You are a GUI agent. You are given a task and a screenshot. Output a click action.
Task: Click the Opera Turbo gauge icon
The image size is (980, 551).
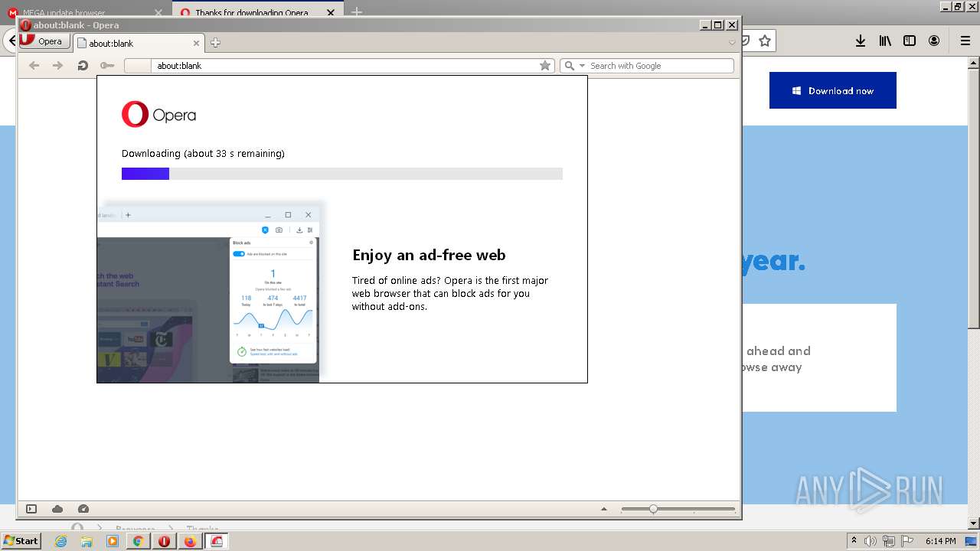tap(83, 509)
